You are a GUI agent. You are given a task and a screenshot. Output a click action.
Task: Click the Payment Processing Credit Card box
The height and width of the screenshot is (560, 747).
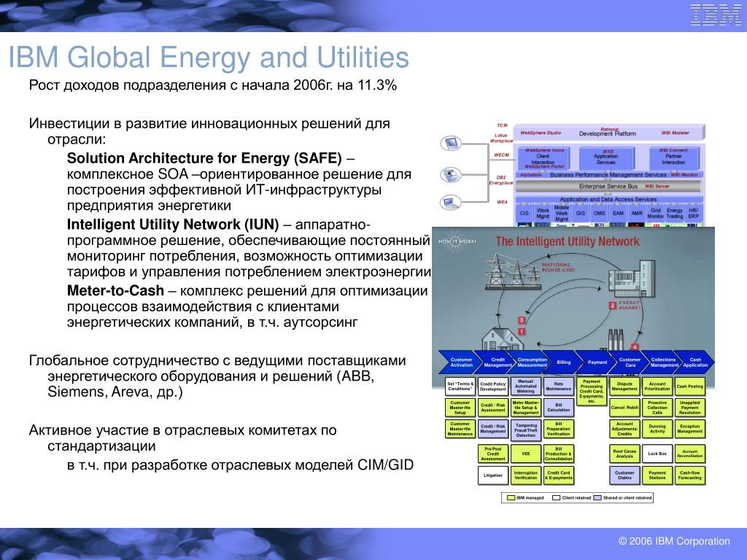(591, 392)
